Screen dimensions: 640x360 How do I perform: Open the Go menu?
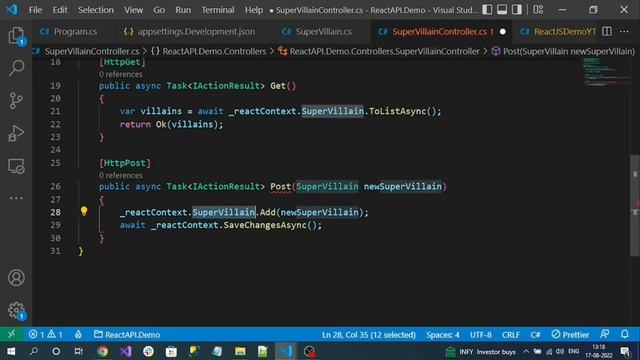pos(159,10)
